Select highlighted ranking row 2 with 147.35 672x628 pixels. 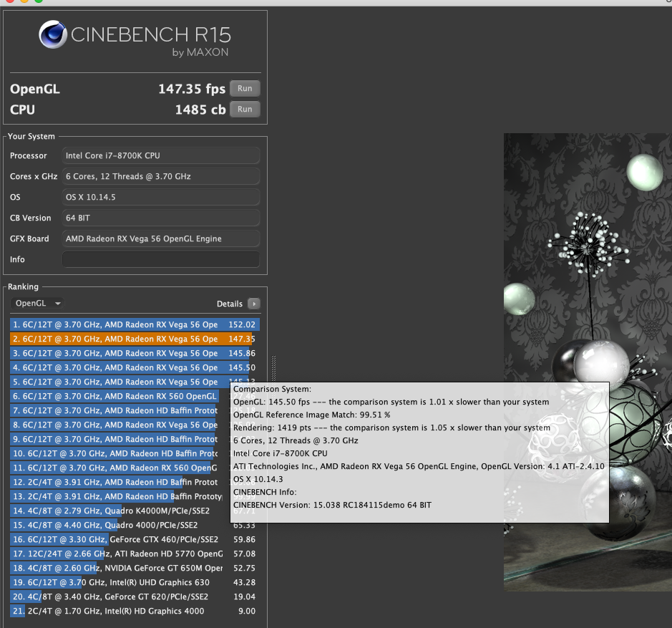135,339
